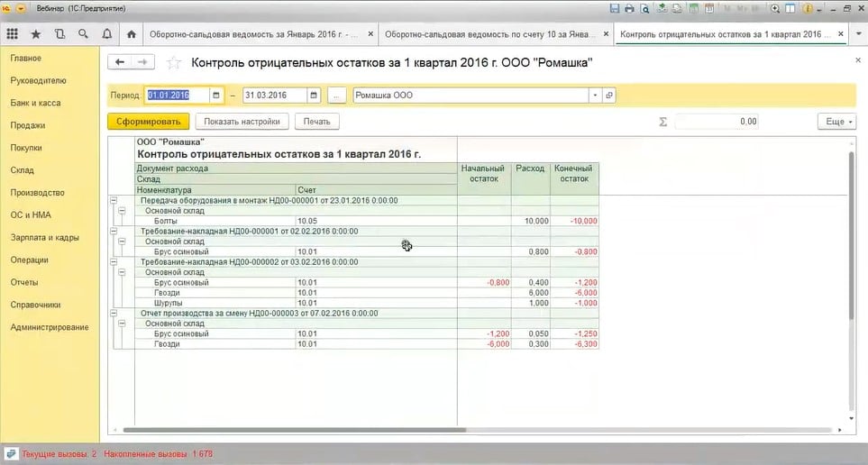Click the Показать настройки button
The width and height of the screenshot is (868, 465).
[x=242, y=121]
